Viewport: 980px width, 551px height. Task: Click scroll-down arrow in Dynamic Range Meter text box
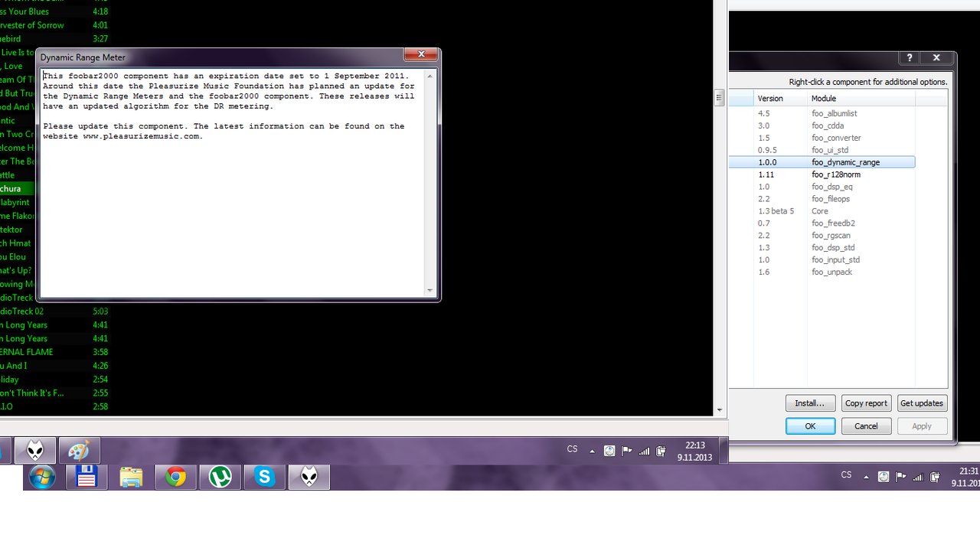point(430,291)
